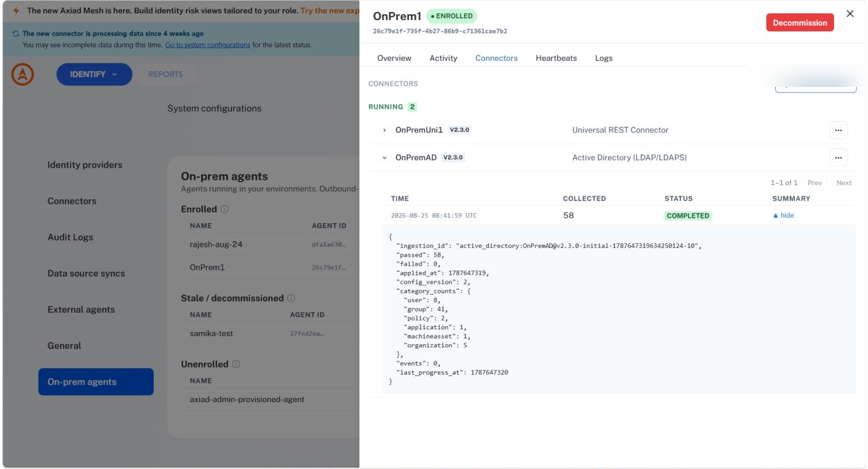The height and width of the screenshot is (469, 868).
Task: Select On-prem agents in sidebar
Action: click(96, 382)
